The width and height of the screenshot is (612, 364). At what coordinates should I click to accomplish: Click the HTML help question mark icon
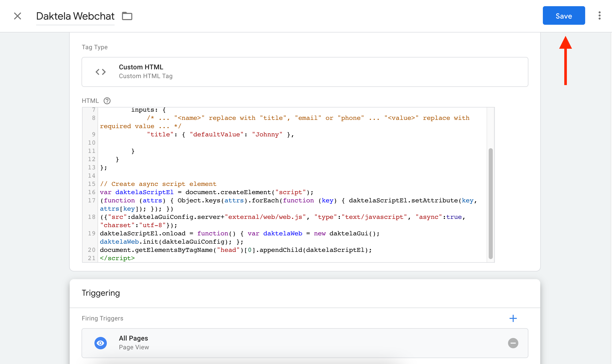(x=107, y=101)
